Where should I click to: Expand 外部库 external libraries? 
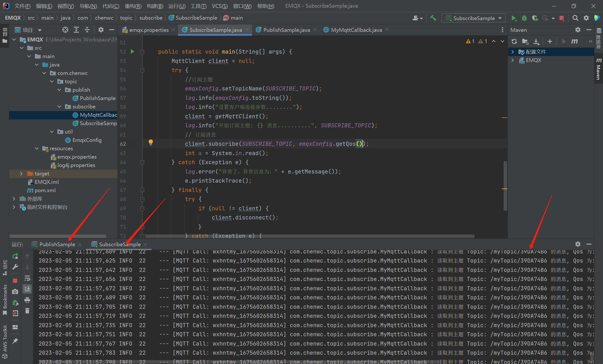(14, 199)
